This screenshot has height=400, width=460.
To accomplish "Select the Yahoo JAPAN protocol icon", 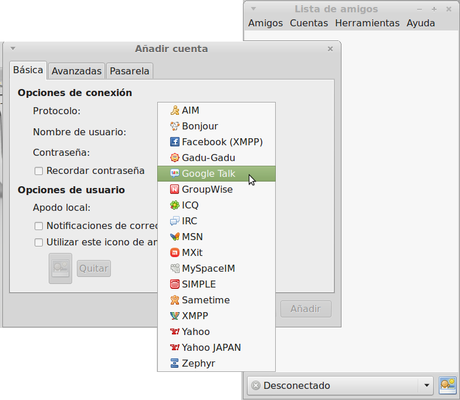I will 175,347.
